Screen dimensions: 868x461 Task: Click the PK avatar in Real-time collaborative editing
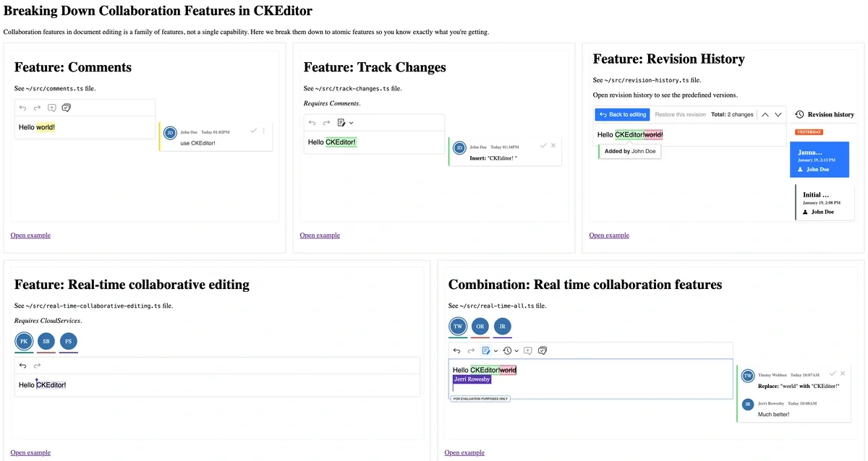click(x=23, y=342)
